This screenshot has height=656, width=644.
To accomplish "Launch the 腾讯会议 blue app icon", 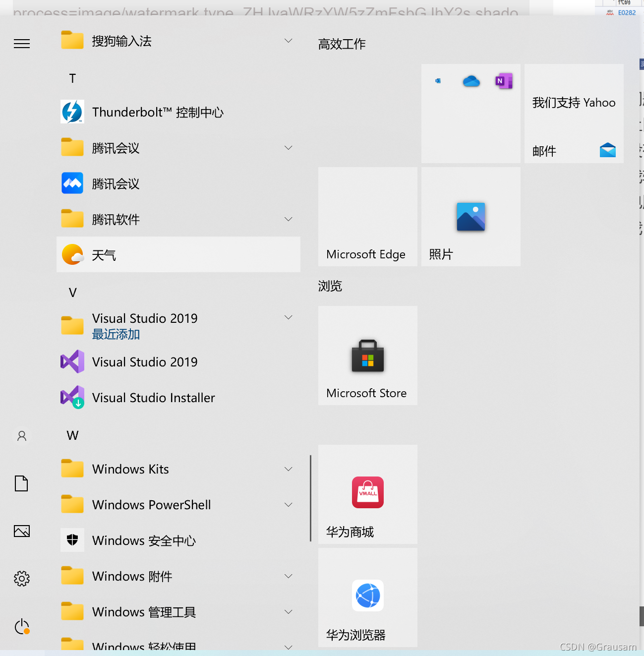I will coord(72,183).
